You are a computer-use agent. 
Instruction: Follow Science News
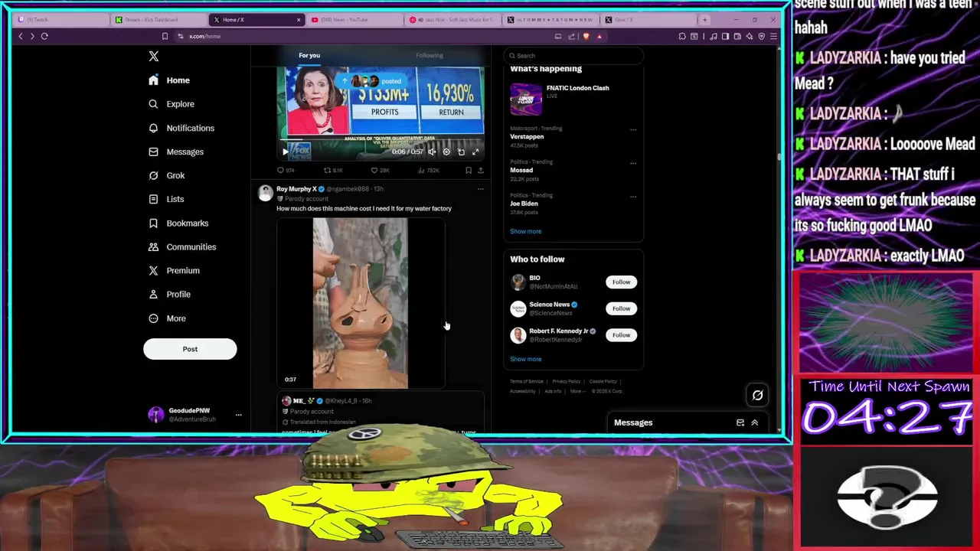pyautogui.click(x=621, y=308)
